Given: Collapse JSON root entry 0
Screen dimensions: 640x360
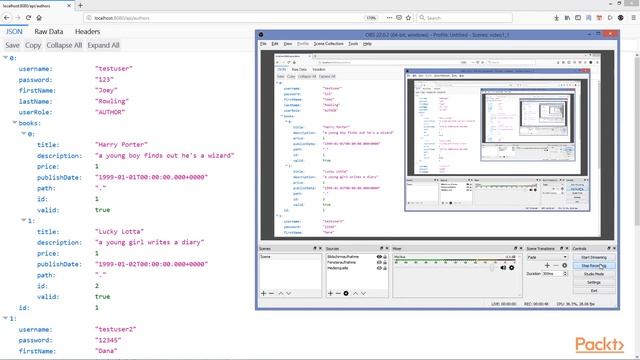Looking at the screenshot, I should pyautogui.click(x=5, y=58).
